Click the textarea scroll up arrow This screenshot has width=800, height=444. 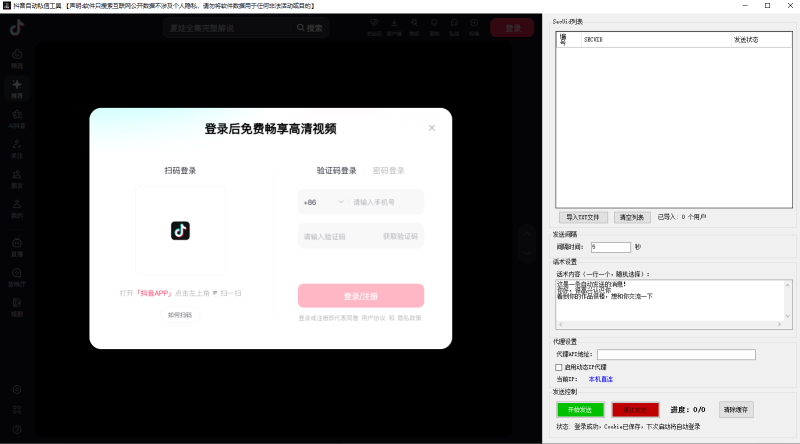(787, 285)
